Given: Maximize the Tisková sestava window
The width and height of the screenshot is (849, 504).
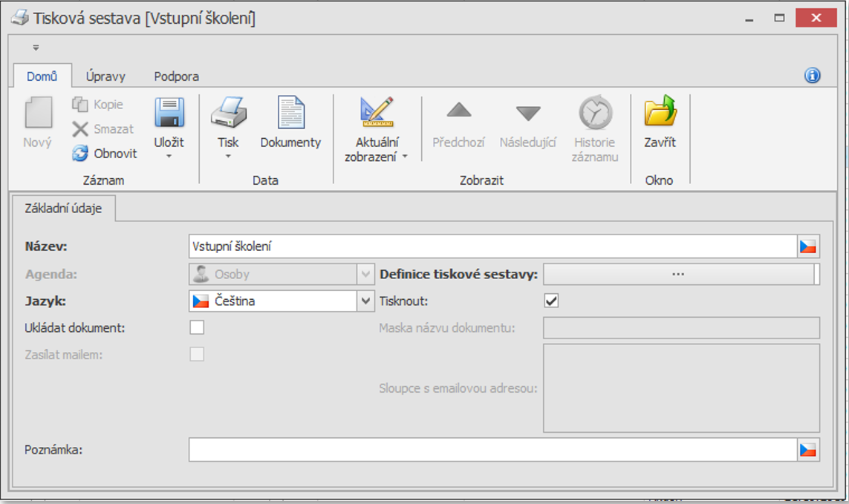Looking at the screenshot, I should pos(779,19).
